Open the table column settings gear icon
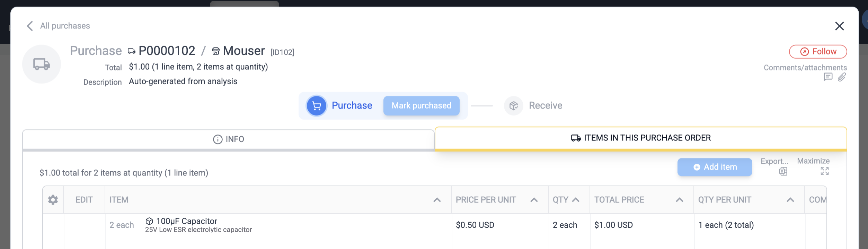 coord(53,199)
